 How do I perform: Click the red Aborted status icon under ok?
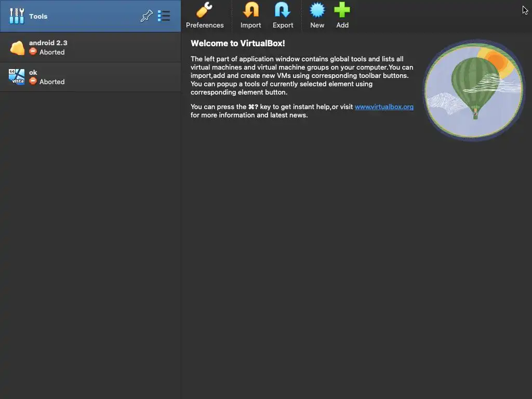pos(33,81)
